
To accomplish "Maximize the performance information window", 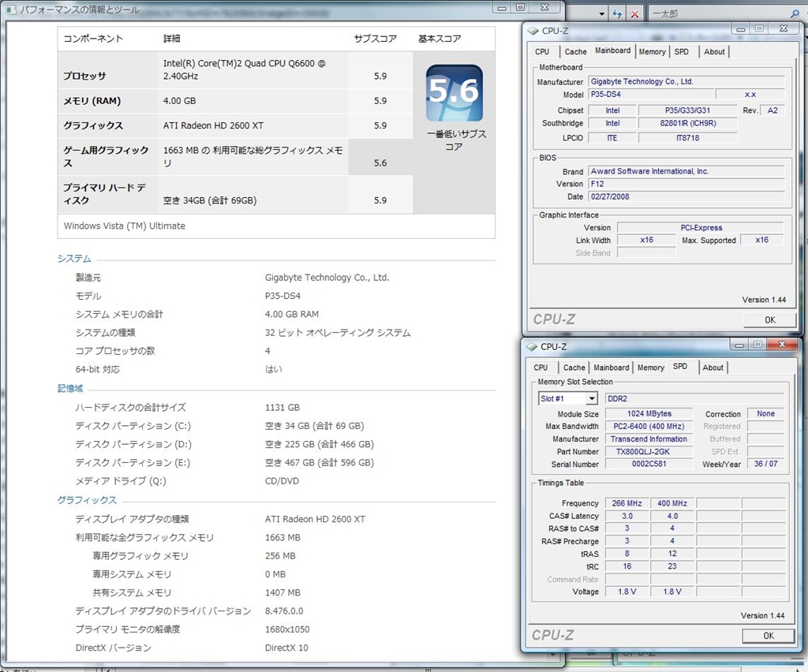I will (x=519, y=7).
